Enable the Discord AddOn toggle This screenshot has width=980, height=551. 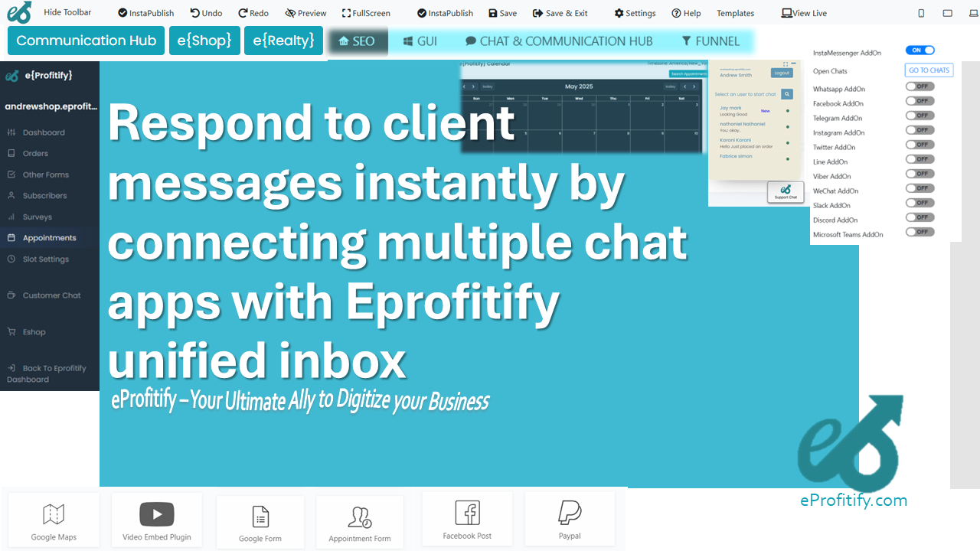920,217
